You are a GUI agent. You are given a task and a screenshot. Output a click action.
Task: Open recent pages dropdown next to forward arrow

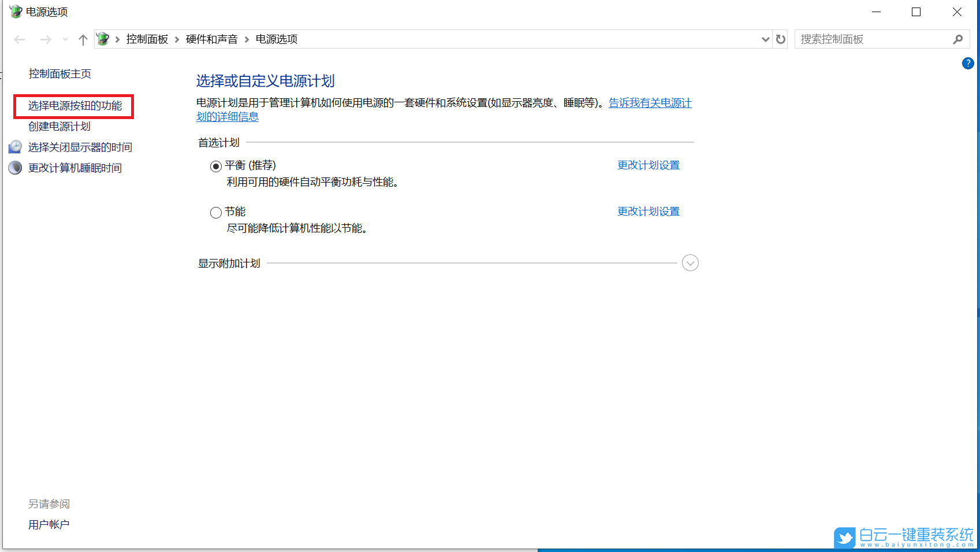(x=64, y=39)
